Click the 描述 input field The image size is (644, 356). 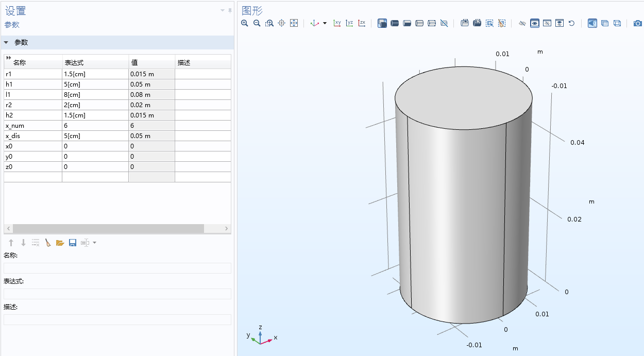point(117,319)
